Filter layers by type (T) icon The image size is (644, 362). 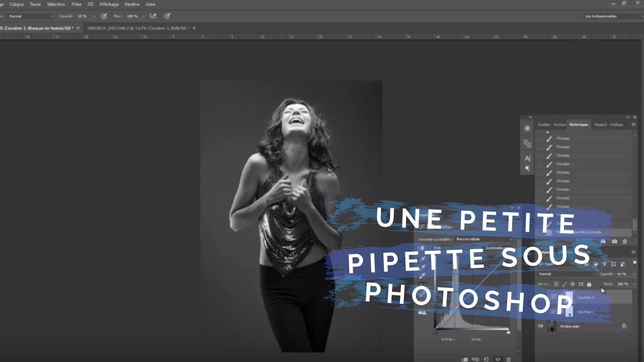(605, 264)
